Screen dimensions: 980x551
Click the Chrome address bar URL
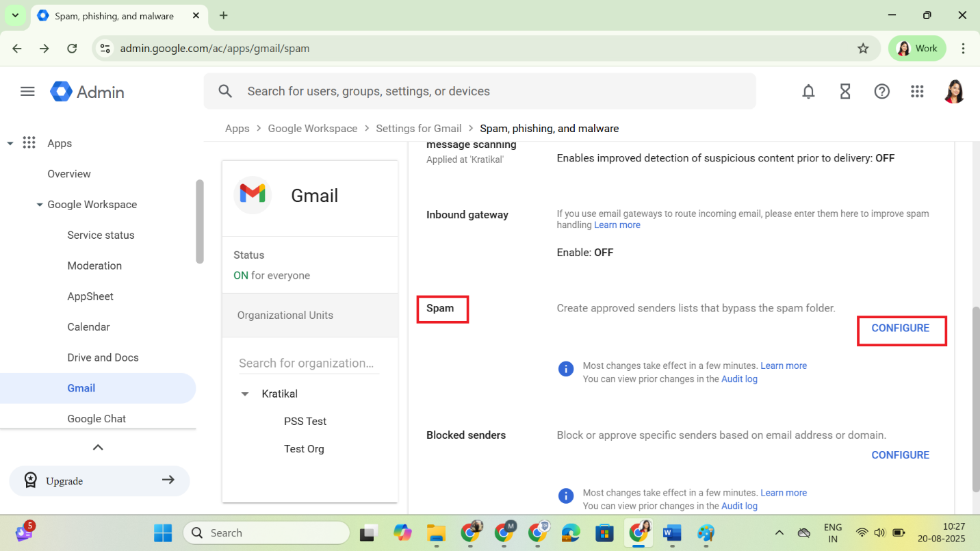215,49
